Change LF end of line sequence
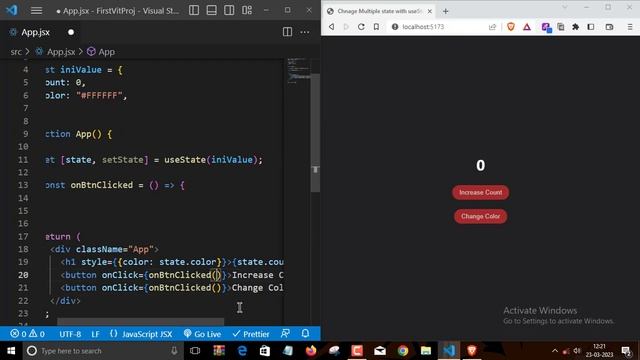The width and height of the screenshot is (640, 360). click(x=96, y=334)
